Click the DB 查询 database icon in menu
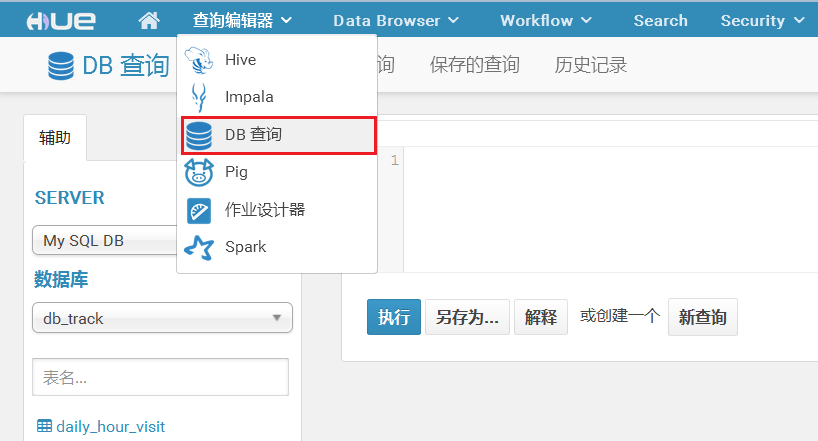The width and height of the screenshot is (818, 441). click(199, 135)
